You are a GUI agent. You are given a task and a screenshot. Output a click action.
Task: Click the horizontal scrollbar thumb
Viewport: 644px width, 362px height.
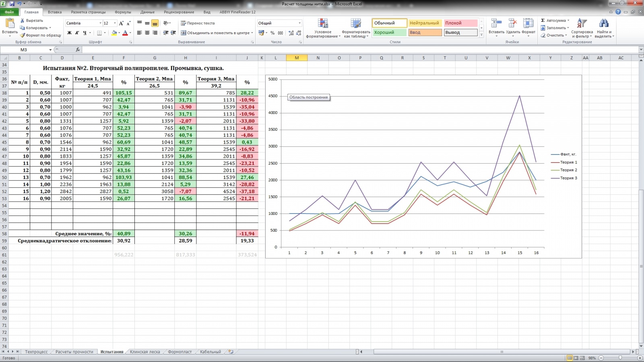[x=502, y=352]
